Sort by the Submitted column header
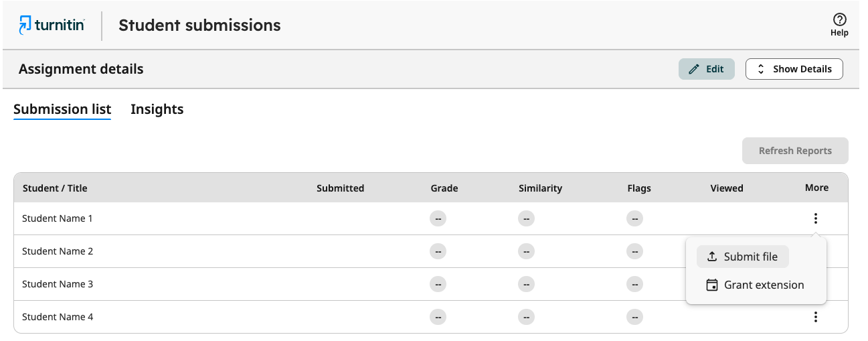Image resolution: width=868 pixels, height=341 pixels. coord(340,188)
